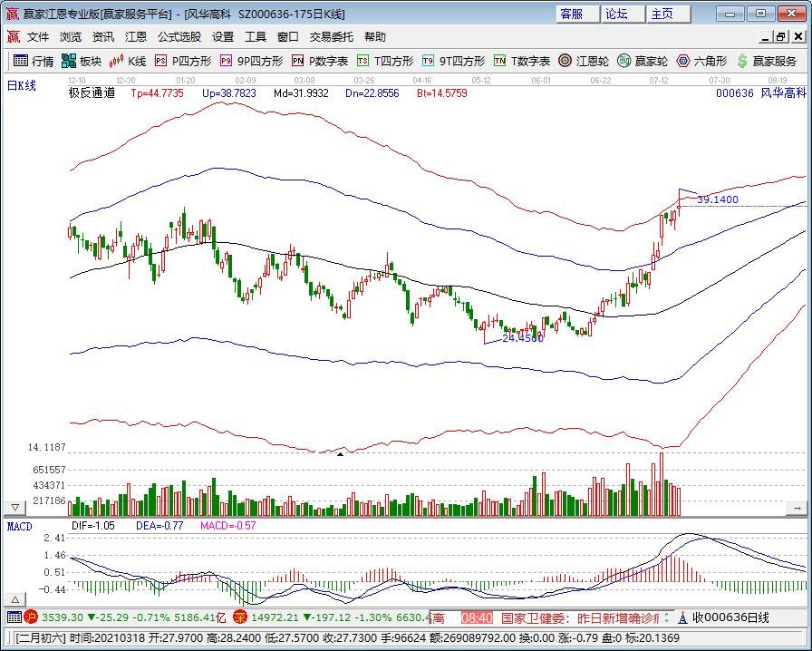Click the DEA=-0.77 value
Image resolution: width=812 pixels, height=651 pixels.
159,526
